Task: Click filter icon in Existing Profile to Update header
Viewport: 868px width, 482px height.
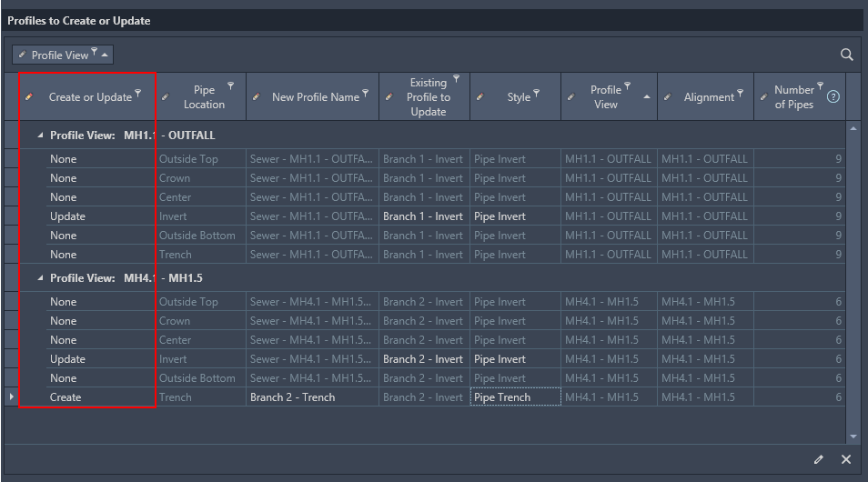Action: (x=456, y=78)
